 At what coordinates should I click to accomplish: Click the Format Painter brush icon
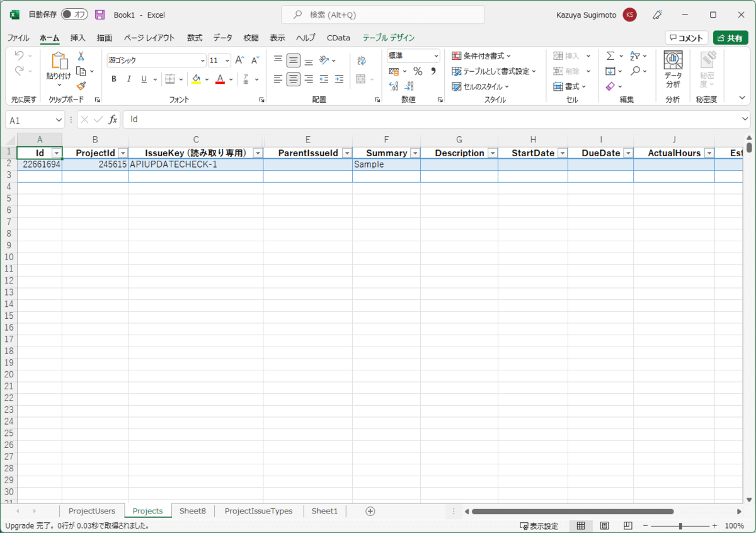(x=81, y=86)
